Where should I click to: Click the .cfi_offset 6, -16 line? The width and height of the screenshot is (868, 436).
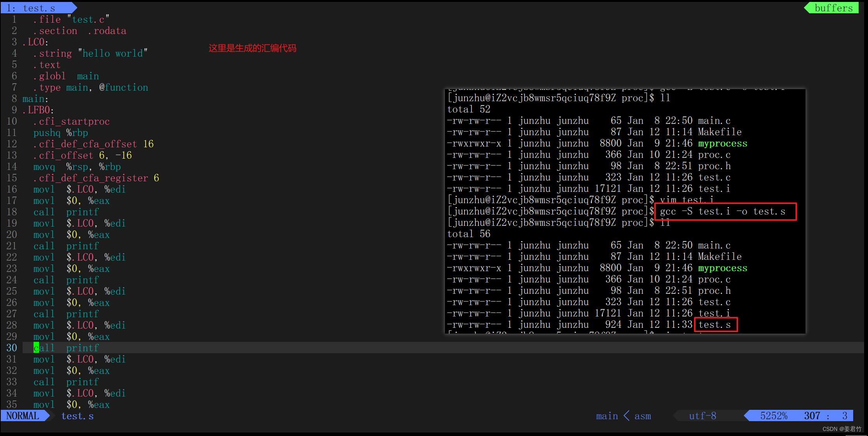82,155
